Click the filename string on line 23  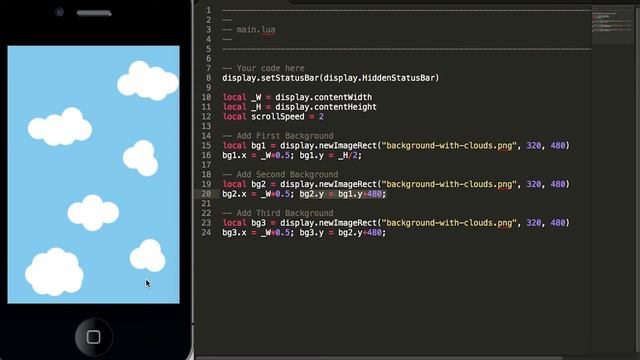pyautogui.click(x=449, y=223)
